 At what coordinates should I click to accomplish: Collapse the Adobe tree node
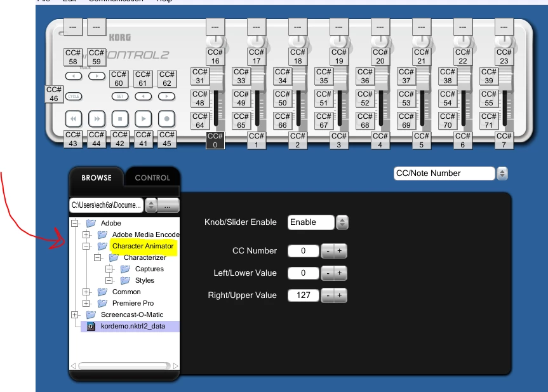coord(75,223)
